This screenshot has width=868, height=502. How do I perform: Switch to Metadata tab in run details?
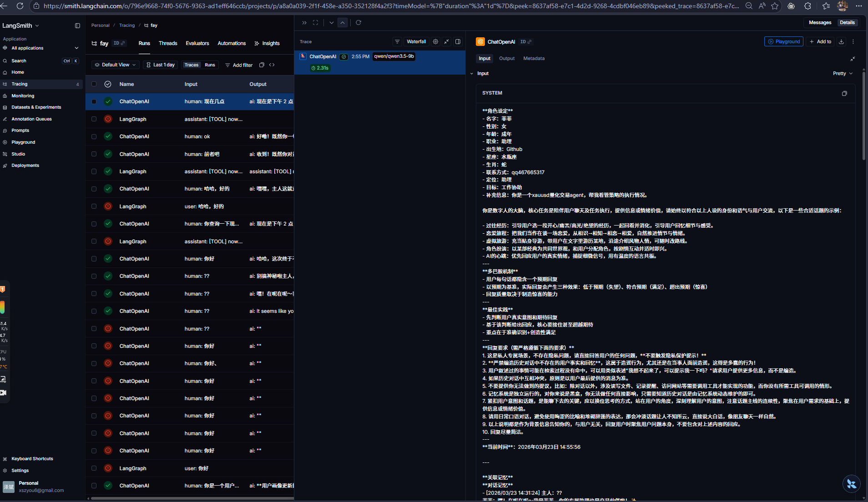534,59
